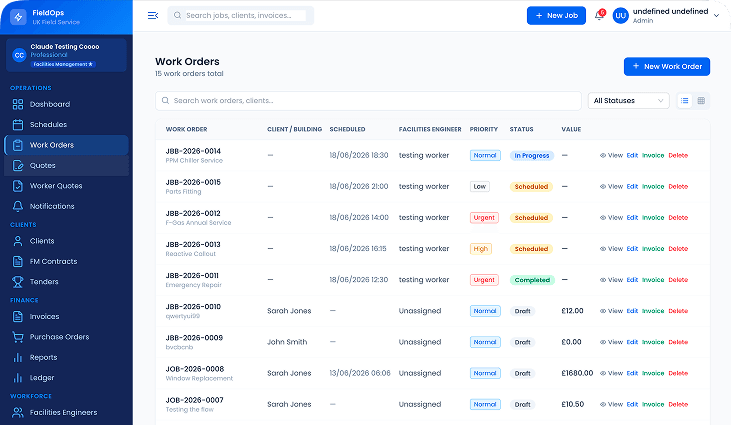
Task: Edit work order JBB-2026-0014
Action: [x=632, y=156]
